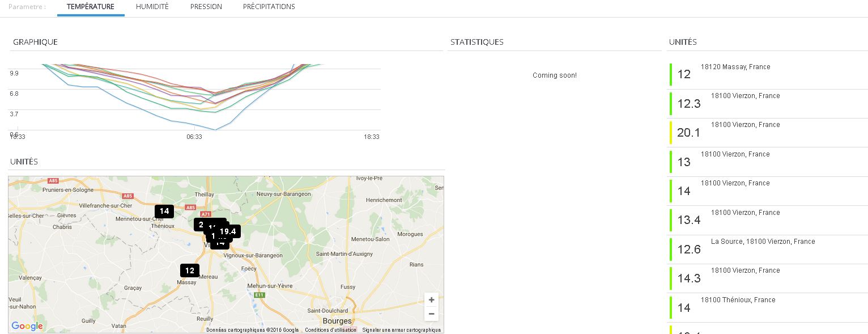Select the 20.1 Vierzon unit
This screenshot has width=868, height=334.
[745, 125]
